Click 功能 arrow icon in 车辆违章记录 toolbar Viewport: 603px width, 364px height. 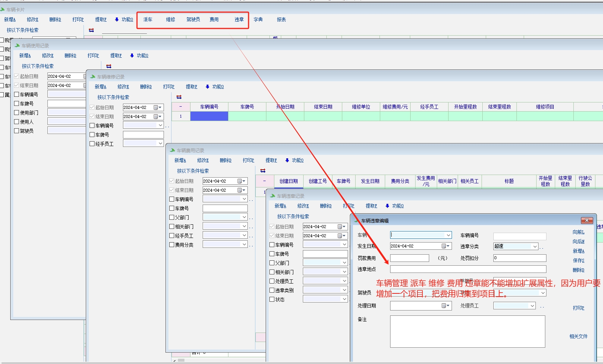tap(387, 206)
